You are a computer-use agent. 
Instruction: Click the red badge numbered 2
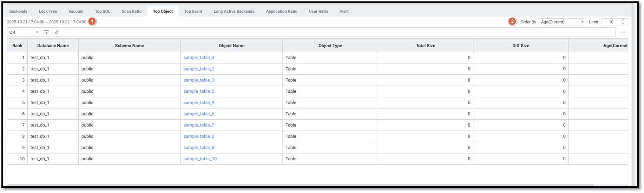(512, 22)
